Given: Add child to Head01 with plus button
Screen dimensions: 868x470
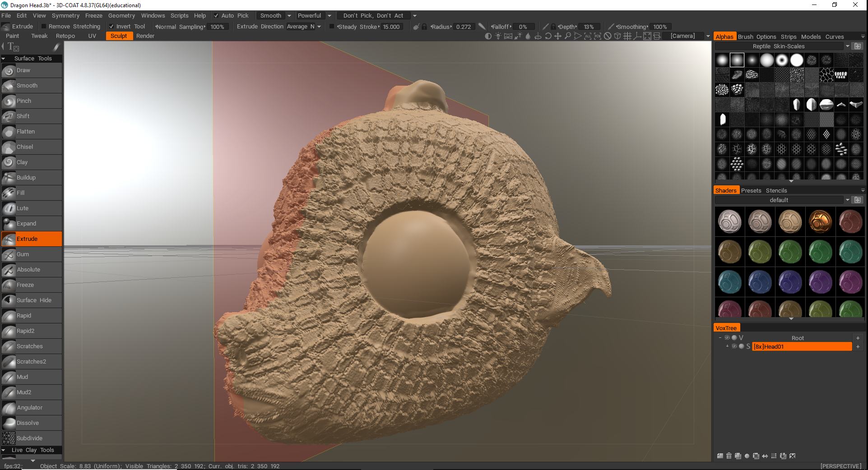Looking at the screenshot, I should [x=858, y=346].
